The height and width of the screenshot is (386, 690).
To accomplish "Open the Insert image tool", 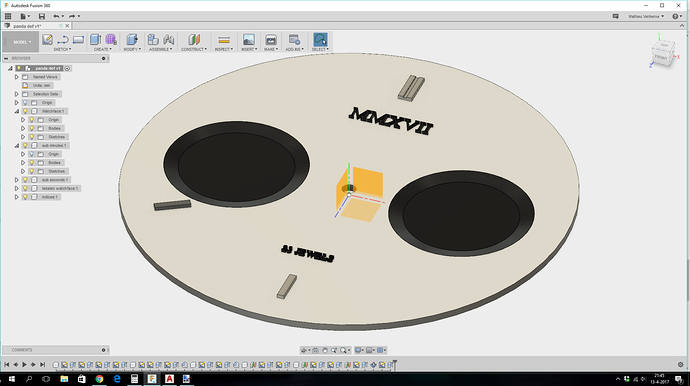I will 249,40.
